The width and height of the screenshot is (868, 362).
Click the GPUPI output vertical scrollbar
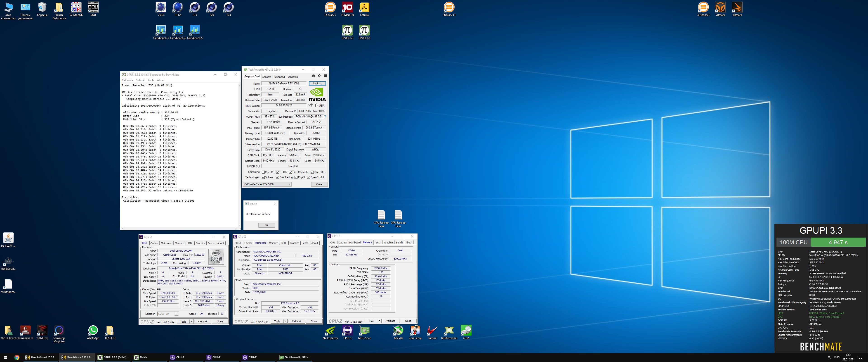click(x=239, y=155)
